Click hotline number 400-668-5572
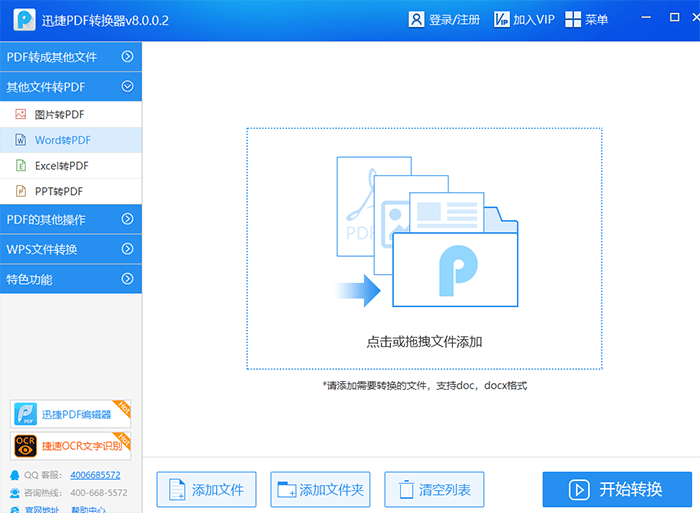The width and height of the screenshot is (700, 513). pos(99,493)
